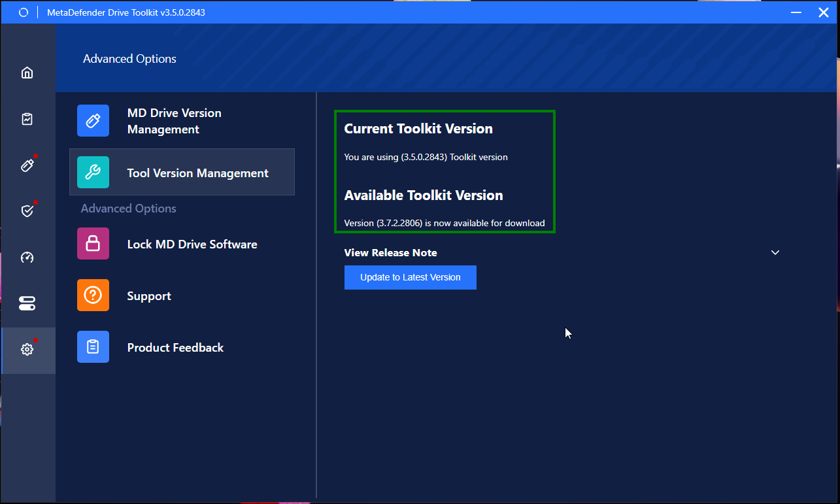Click Update to Latest Version button

pos(411,277)
